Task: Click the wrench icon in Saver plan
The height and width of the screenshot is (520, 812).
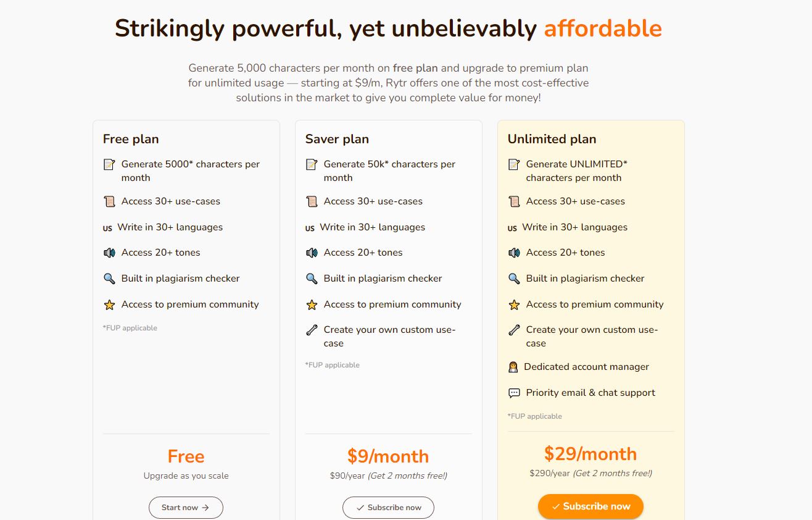Action: [x=312, y=330]
